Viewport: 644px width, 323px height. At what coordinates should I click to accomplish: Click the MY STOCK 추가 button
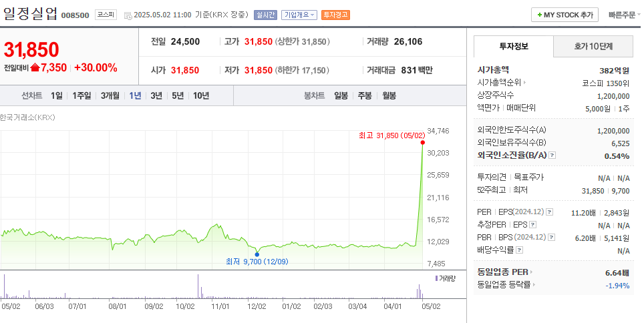point(565,15)
